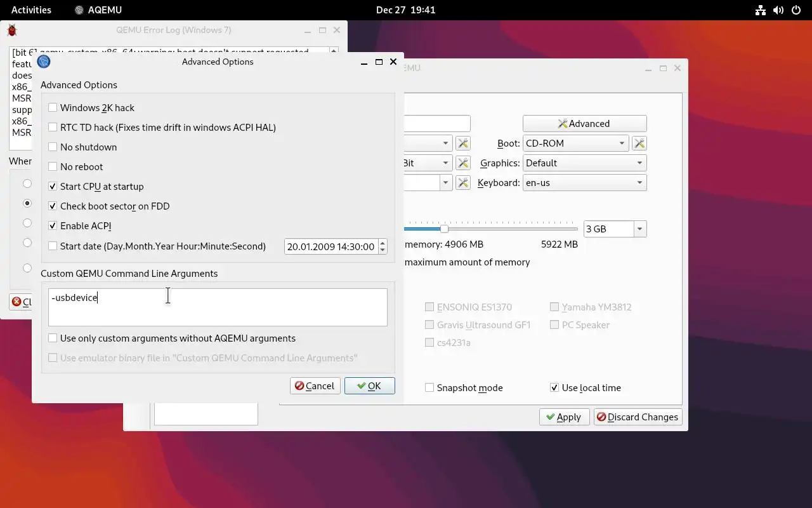Toggle Snapshot mode checkbox in AQEMU window
This screenshot has width=812, height=508.
(429, 388)
